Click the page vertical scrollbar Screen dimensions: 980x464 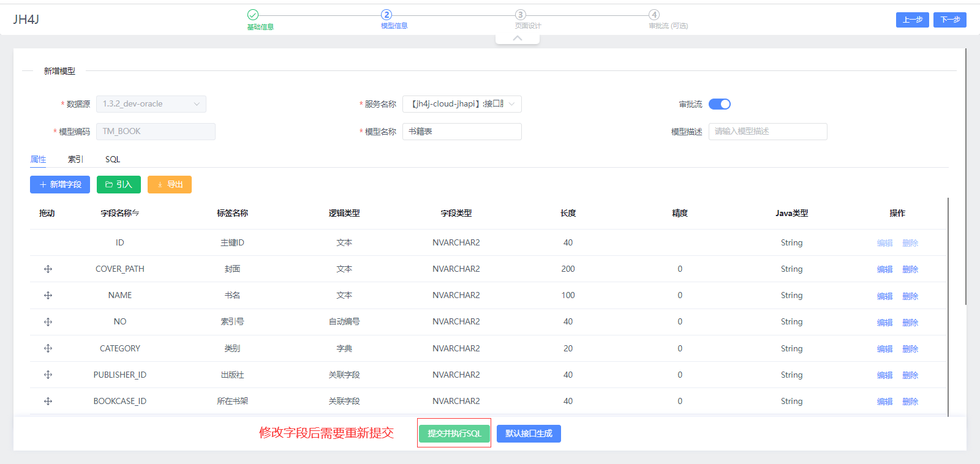pos(966,177)
